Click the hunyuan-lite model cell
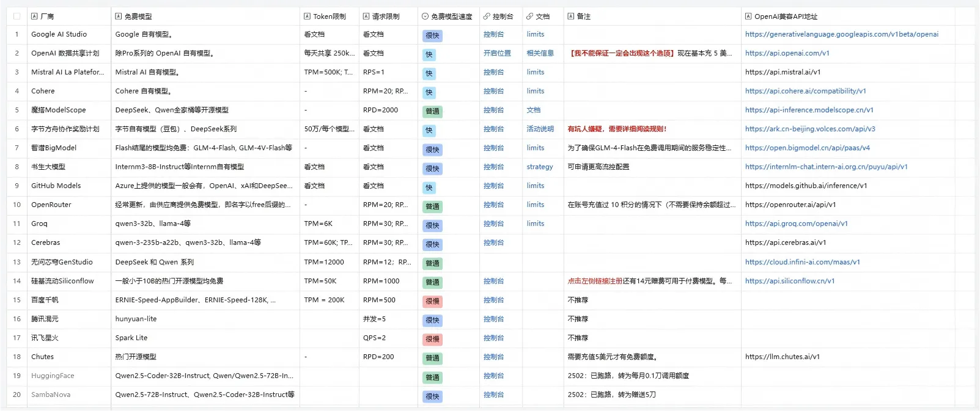Image resolution: width=980 pixels, height=411 pixels. pyautogui.click(x=205, y=319)
